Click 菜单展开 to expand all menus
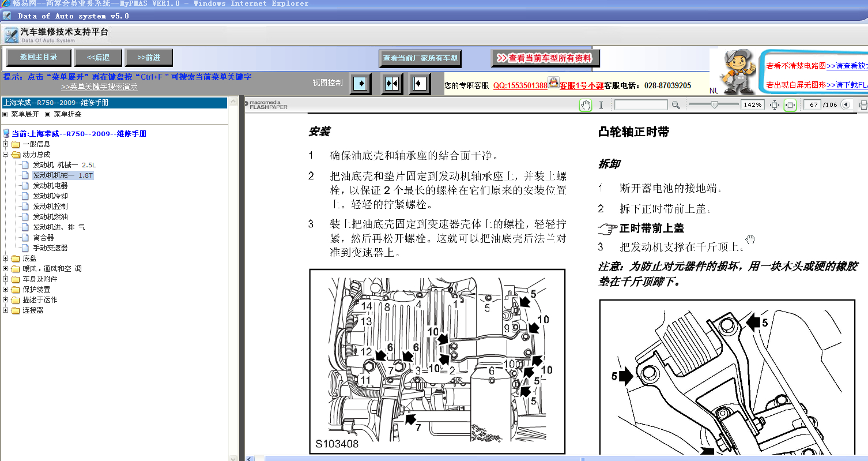868x461 pixels. [25, 114]
